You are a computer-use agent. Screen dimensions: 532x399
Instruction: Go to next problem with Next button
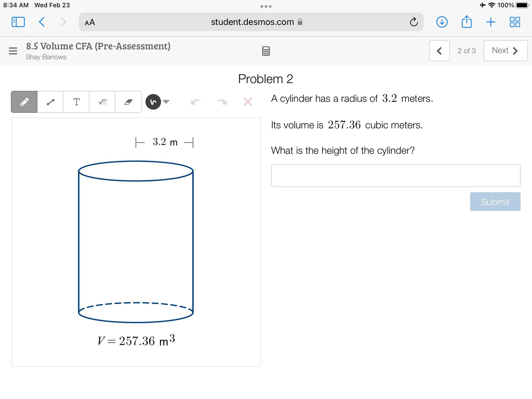pyautogui.click(x=505, y=51)
